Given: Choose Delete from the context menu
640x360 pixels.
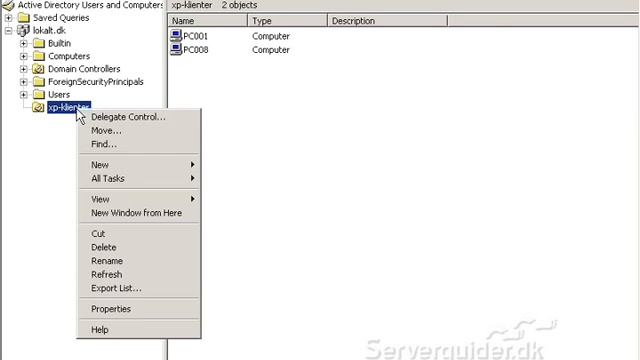Looking at the screenshot, I should click(x=139, y=247).
